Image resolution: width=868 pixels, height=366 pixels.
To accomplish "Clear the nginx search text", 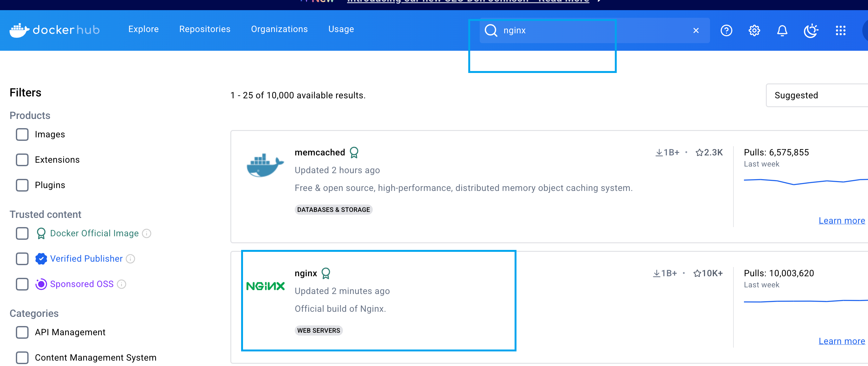I will click(696, 31).
